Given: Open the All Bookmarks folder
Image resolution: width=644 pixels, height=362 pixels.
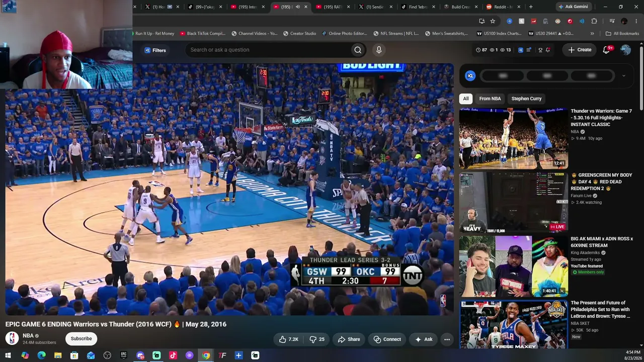Looking at the screenshot, I should (x=622, y=34).
